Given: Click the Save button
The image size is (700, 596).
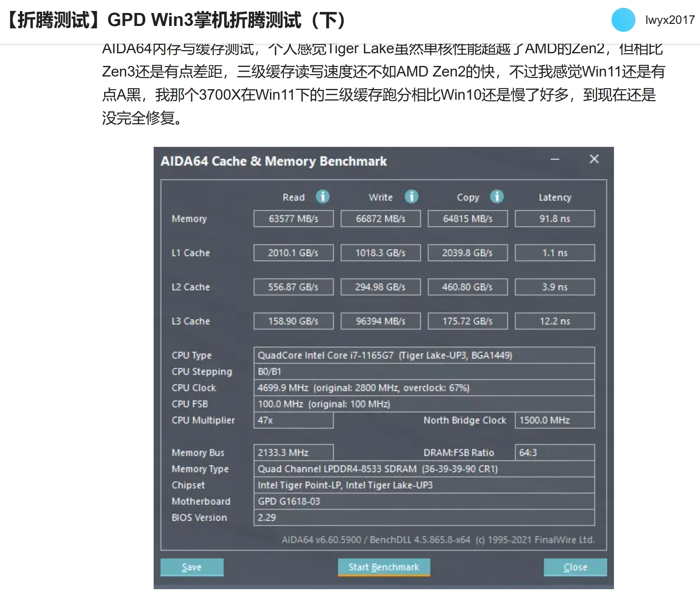Looking at the screenshot, I should tap(192, 567).
